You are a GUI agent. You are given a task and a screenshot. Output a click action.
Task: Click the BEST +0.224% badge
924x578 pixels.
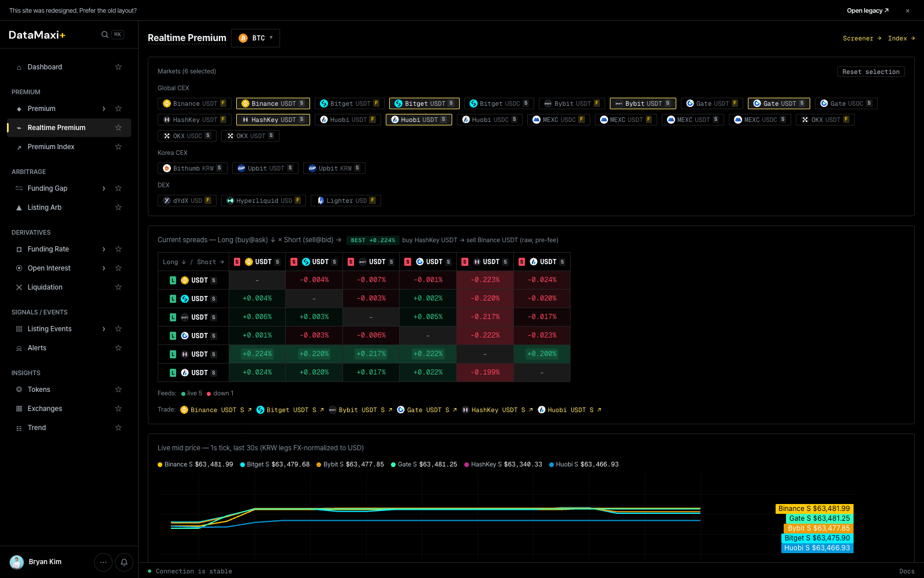tap(373, 240)
